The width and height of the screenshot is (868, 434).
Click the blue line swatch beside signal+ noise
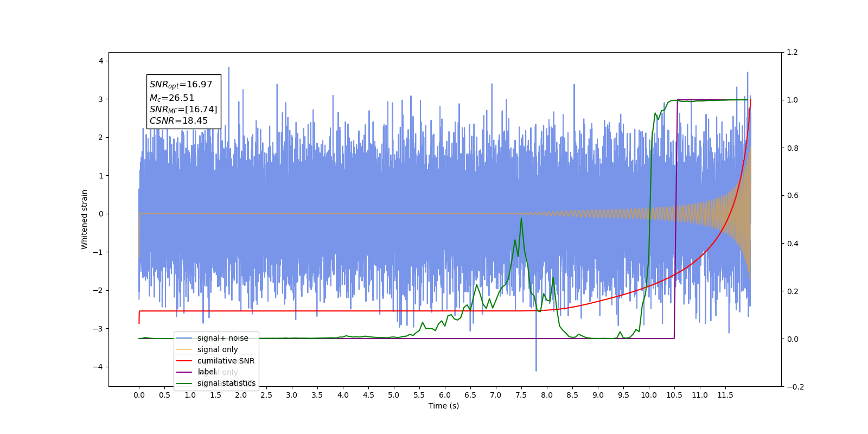pyautogui.click(x=184, y=339)
